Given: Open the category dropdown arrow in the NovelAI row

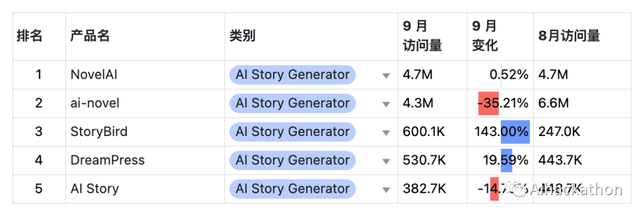Looking at the screenshot, I should [386, 76].
